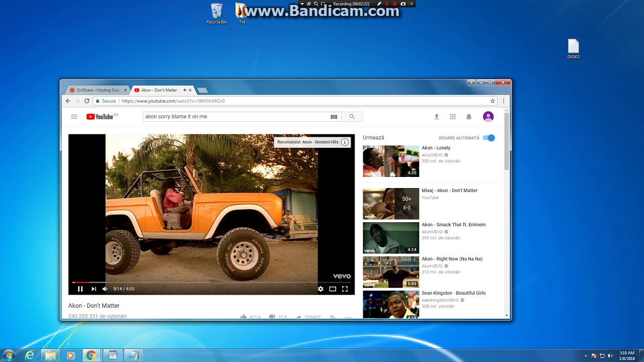Open the notifications bell
Viewport: 644px width, 362px height.
(469, 117)
